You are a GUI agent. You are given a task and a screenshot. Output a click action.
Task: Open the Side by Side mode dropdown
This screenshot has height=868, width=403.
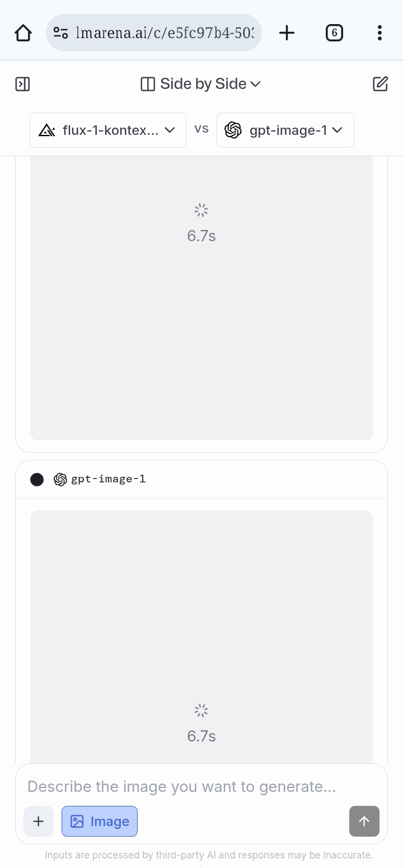(x=201, y=83)
